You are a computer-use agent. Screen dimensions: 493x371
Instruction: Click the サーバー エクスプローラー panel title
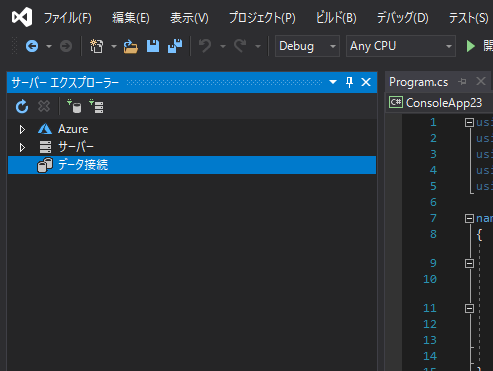tap(65, 82)
